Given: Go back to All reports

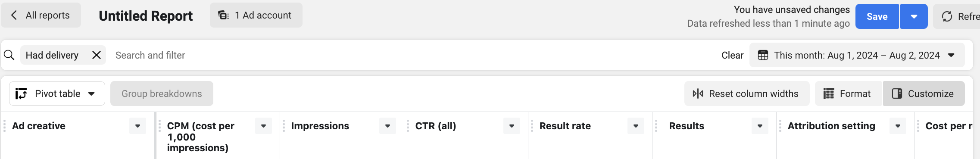Looking at the screenshot, I should coord(41,15).
